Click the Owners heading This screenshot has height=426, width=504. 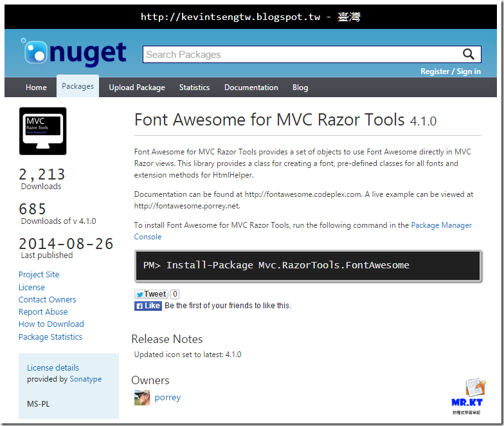(x=150, y=380)
